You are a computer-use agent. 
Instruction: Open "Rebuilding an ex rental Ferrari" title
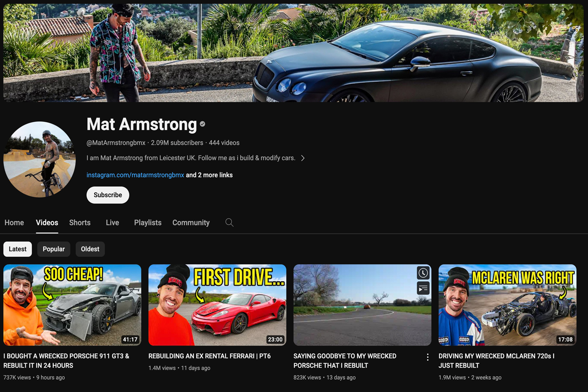(209, 356)
